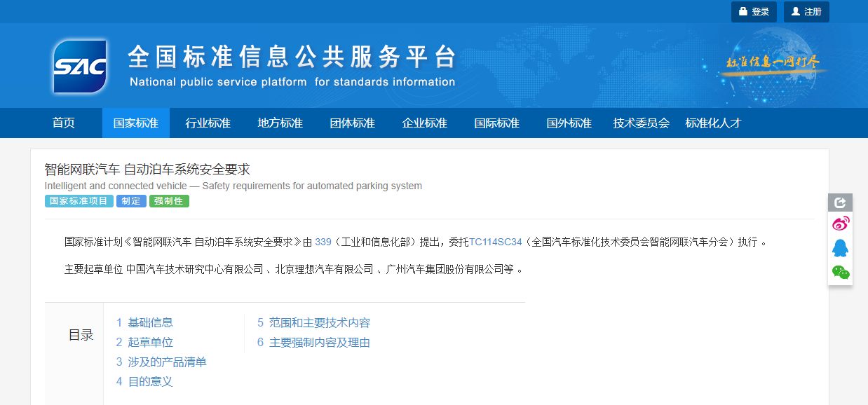
Task: Jump to 2 起草单位 section
Action: [144, 342]
